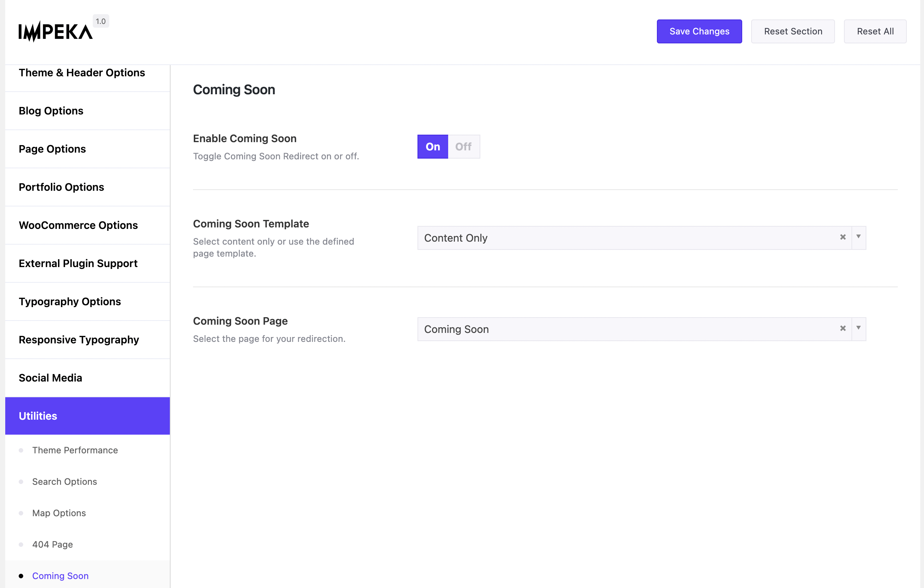The image size is (924, 588).
Task: Select the Utilities menu item
Action: [38, 416]
